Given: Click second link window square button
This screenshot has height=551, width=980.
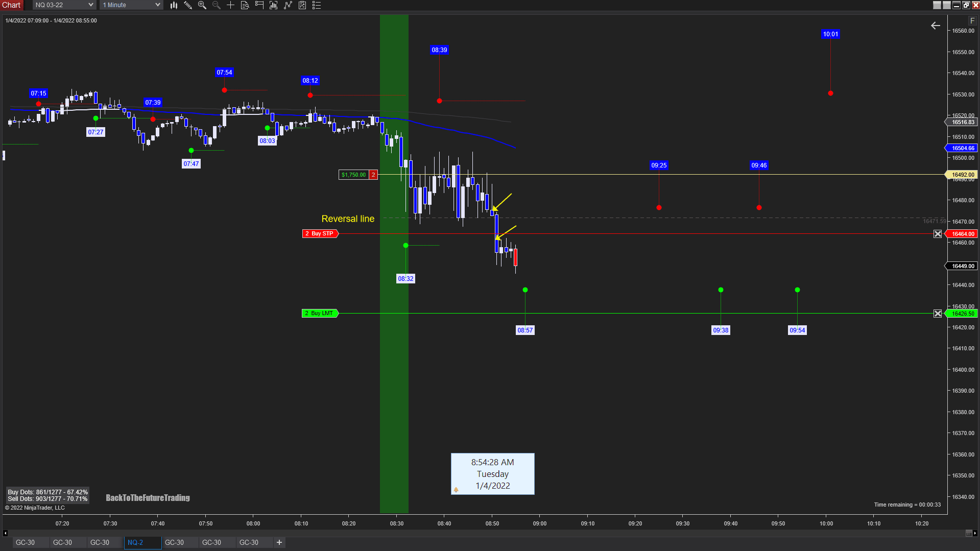Looking at the screenshot, I should pos(947,5).
